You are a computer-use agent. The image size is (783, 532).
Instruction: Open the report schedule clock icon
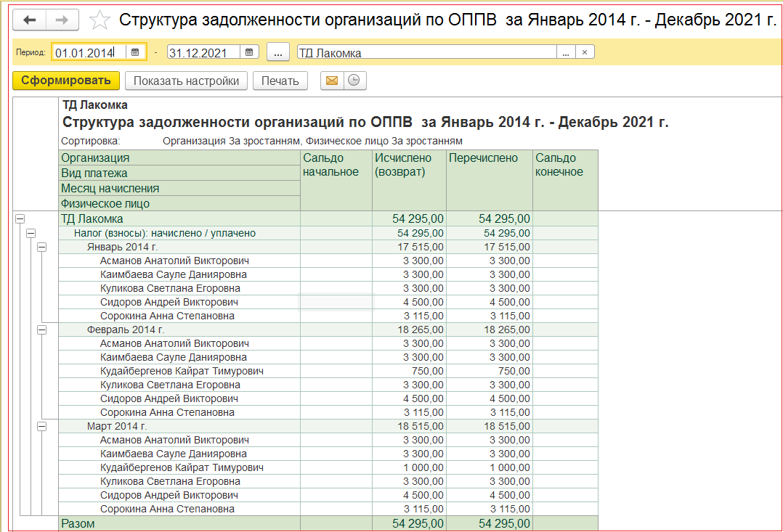click(354, 81)
